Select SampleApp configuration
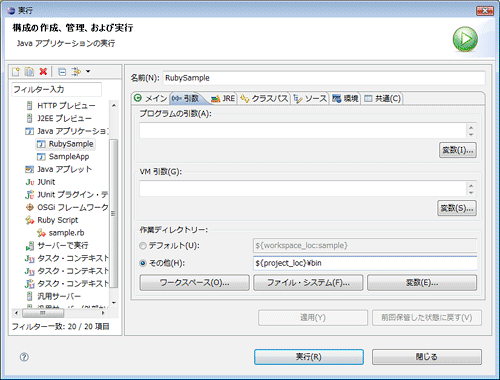The width and height of the screenshot is (500, 380). [x=69, y=156]
